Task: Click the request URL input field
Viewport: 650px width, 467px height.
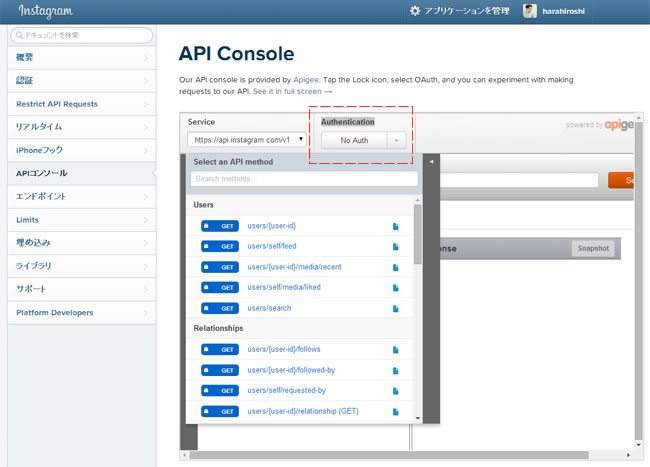Action: click(x=519, y=180)
